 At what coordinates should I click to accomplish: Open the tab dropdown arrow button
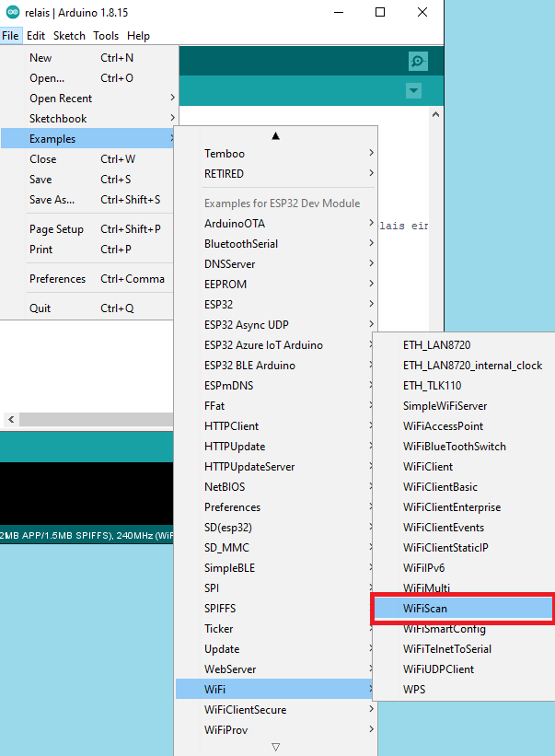point(413,90)
